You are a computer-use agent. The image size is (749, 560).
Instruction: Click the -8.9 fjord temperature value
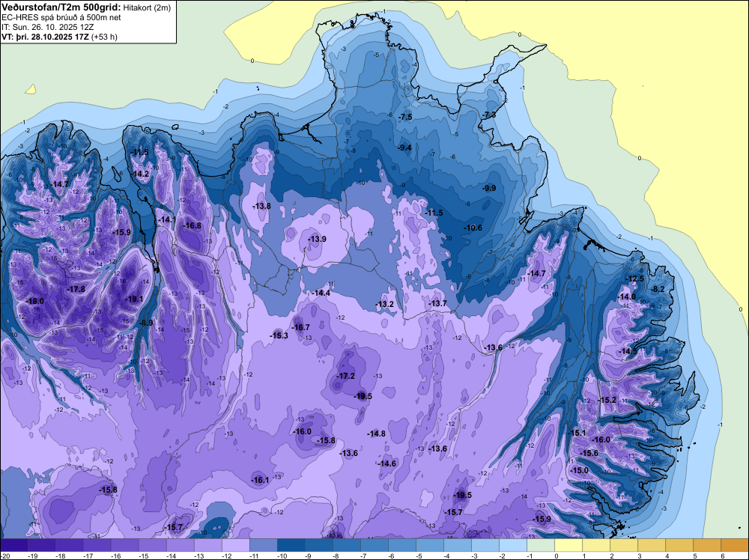pos(146,323)
